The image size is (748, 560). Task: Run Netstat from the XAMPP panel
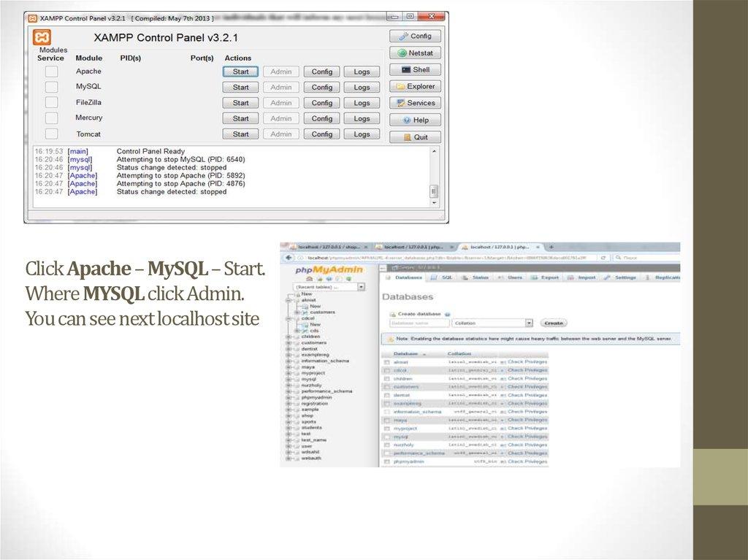coord(415,53)
